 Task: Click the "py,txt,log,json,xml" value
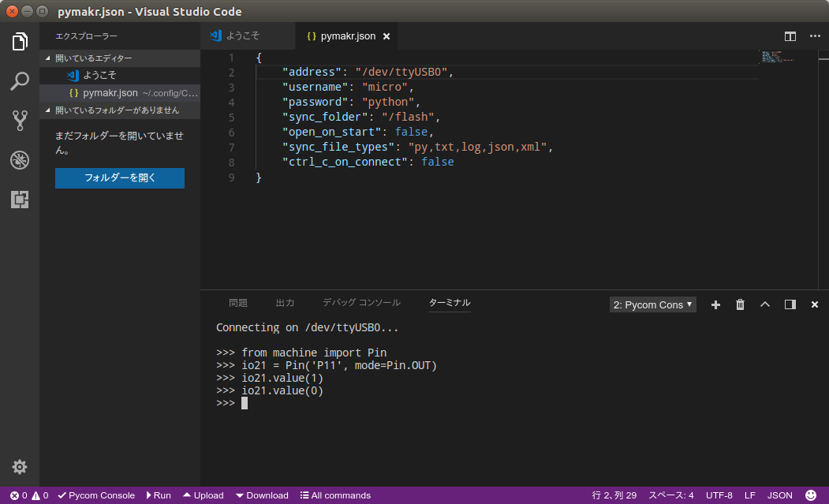coord(477,147)
